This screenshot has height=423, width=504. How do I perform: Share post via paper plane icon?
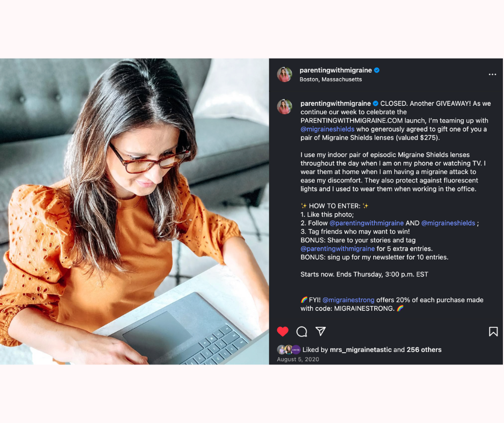(x=321, y=331)
